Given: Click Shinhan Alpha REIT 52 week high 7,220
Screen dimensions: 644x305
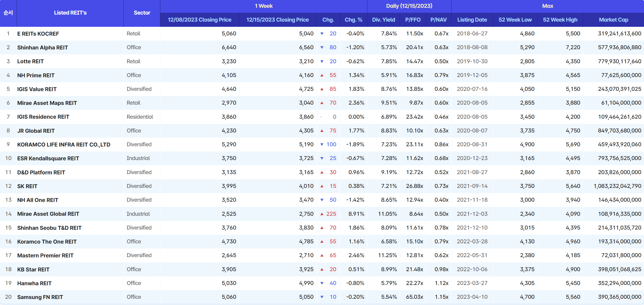Looking at the screenshot, I should [x=573, y=47].
